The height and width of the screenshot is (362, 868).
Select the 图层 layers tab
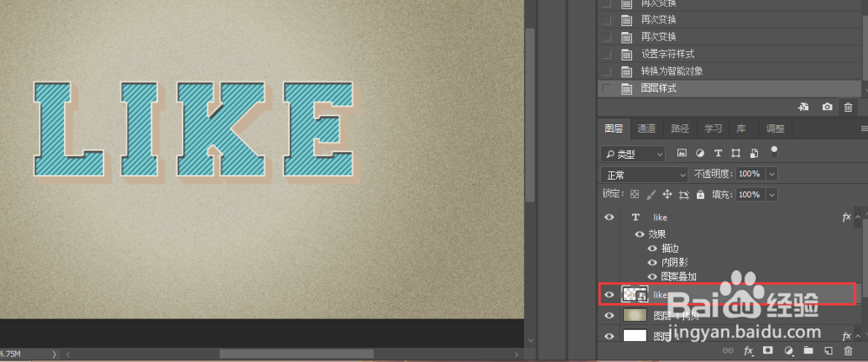(x=614, y=129)
